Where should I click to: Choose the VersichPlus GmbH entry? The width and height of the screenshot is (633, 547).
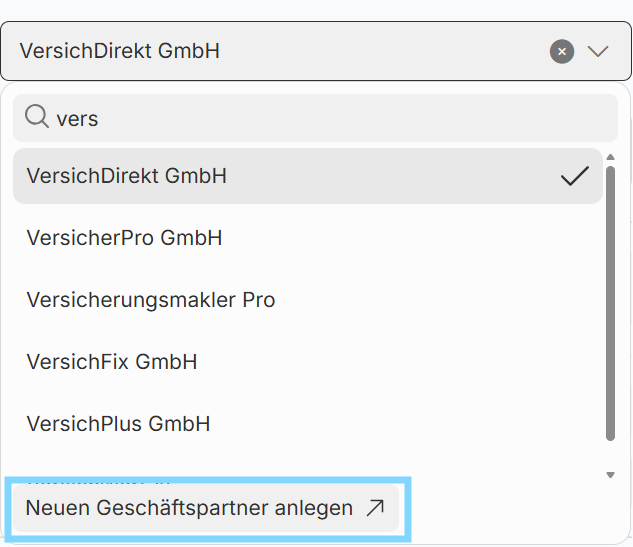pos(118,424)
